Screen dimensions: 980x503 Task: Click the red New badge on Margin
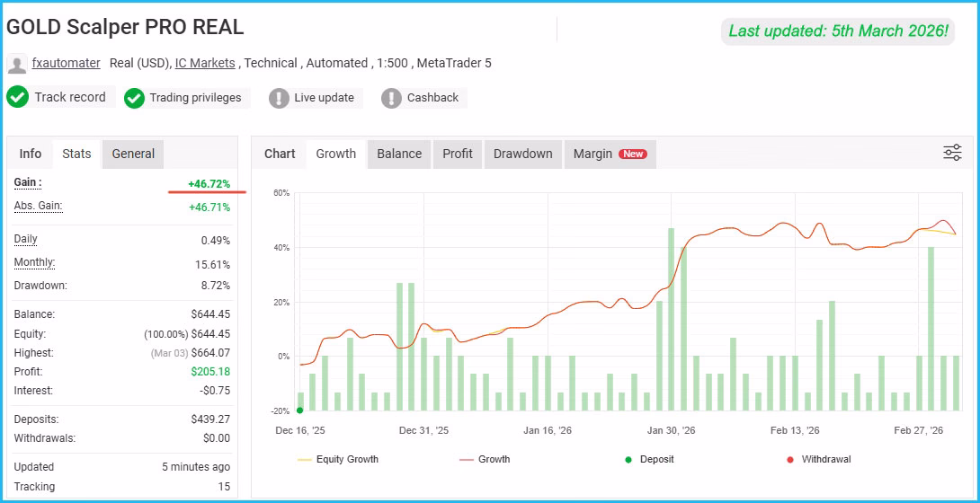(632, 154)
